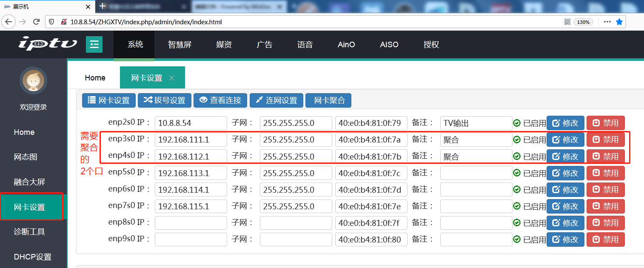644x268 pixels.
Task: Click the enp8s0 IP input field
Action: click(x=191, y=223)
